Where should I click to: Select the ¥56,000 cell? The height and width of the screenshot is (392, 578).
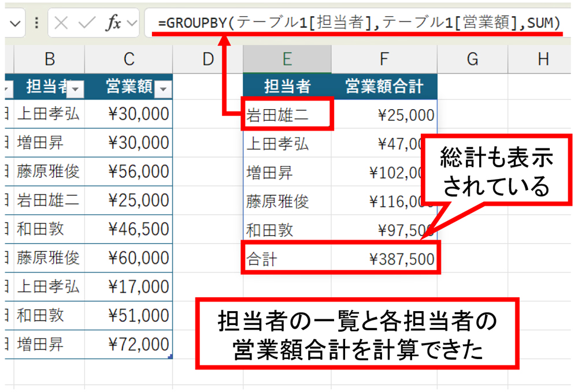129,171
